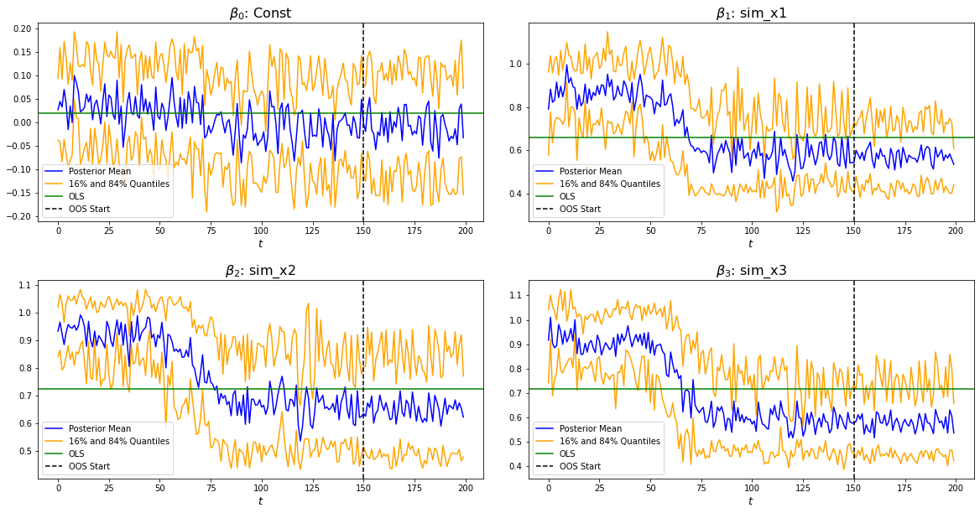The image size is (980, 513).
Task: Select 'OLS' legend entry in sim_x1 plot
Action: click(x=555, y=196)
